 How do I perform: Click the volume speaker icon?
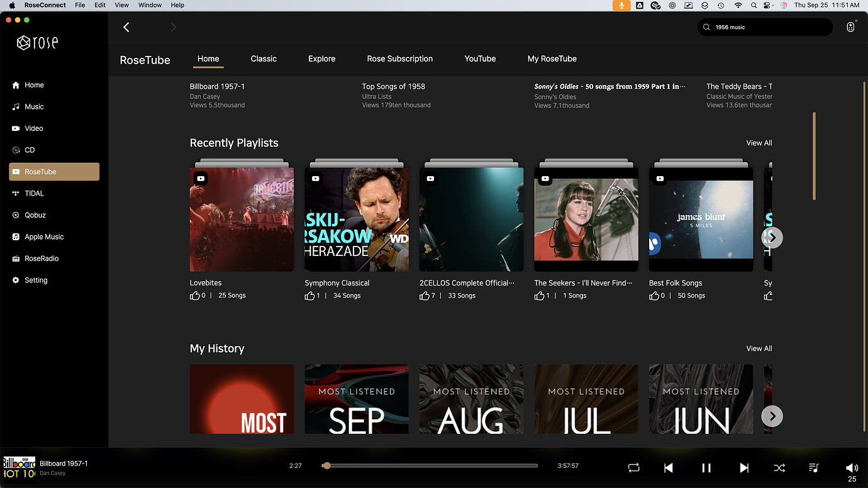coord(852,467)
